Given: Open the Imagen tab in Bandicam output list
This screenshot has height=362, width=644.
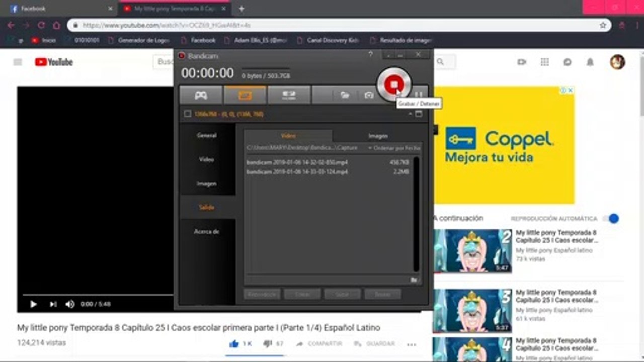Looking at the screenshot, I should point(378,136).
